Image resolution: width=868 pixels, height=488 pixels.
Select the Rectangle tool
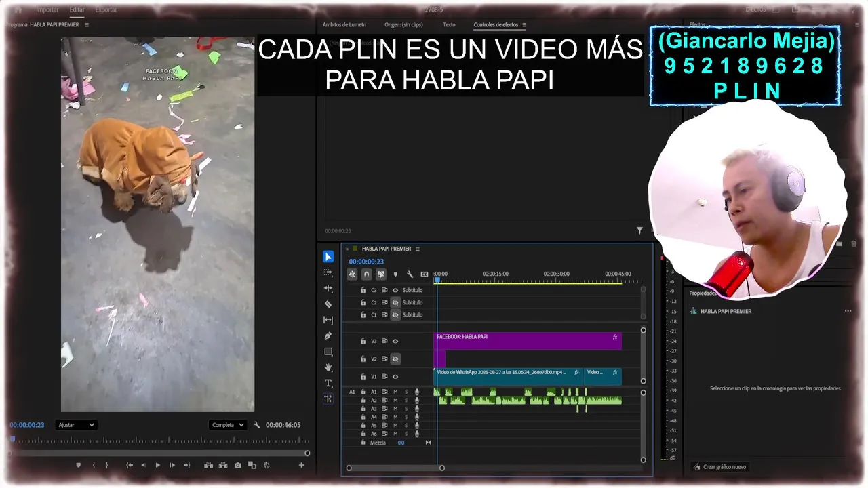(x=328, y=352)
